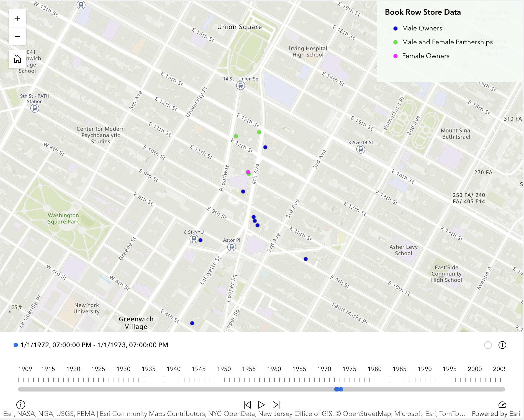Select blue store point near E 9th St at 3rd Ave
This screenshot has width=524, height=420.
click(x=306, y=259)
